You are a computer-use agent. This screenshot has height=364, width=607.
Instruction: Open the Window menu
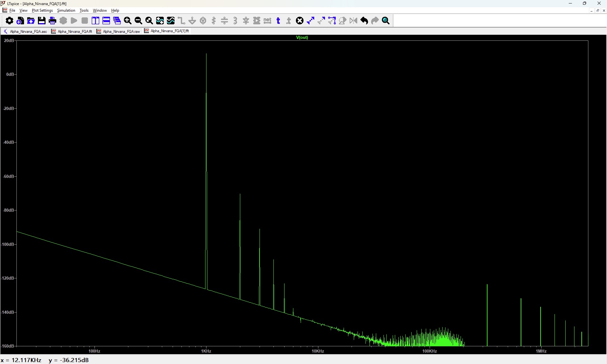coord(100,10)
